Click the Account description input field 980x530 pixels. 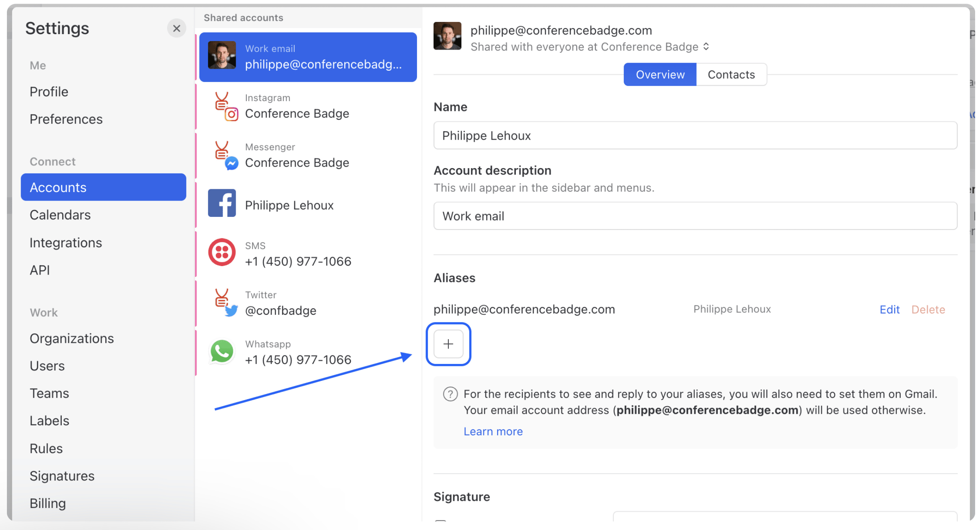click(695, 216)
